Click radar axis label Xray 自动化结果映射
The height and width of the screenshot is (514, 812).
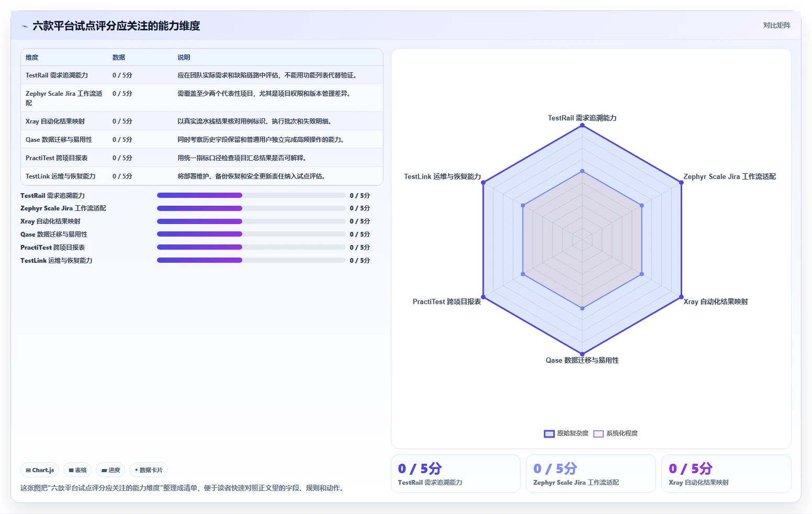716,302
